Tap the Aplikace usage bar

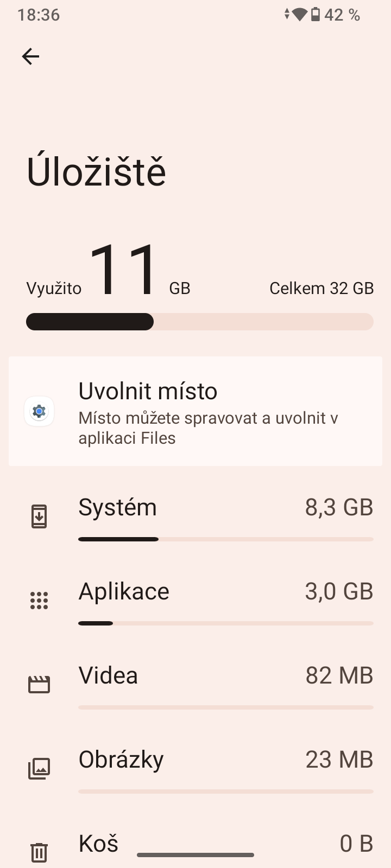225,623
